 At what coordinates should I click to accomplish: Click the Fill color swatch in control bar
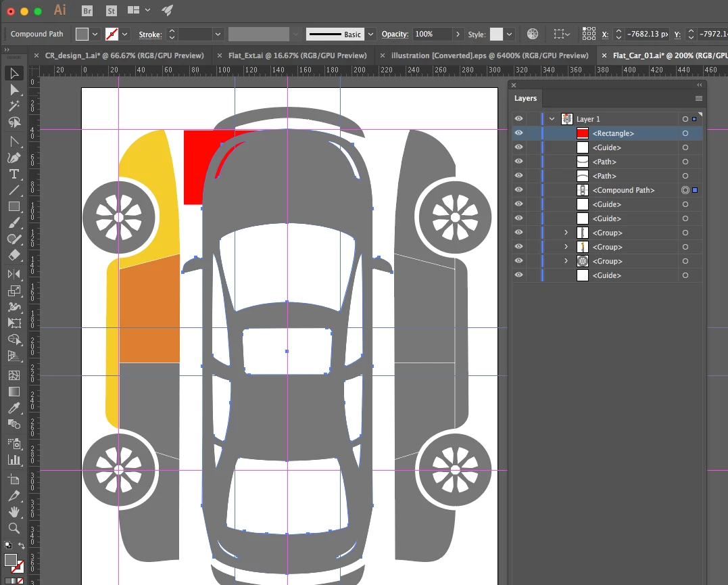click(x=82, y=34)
